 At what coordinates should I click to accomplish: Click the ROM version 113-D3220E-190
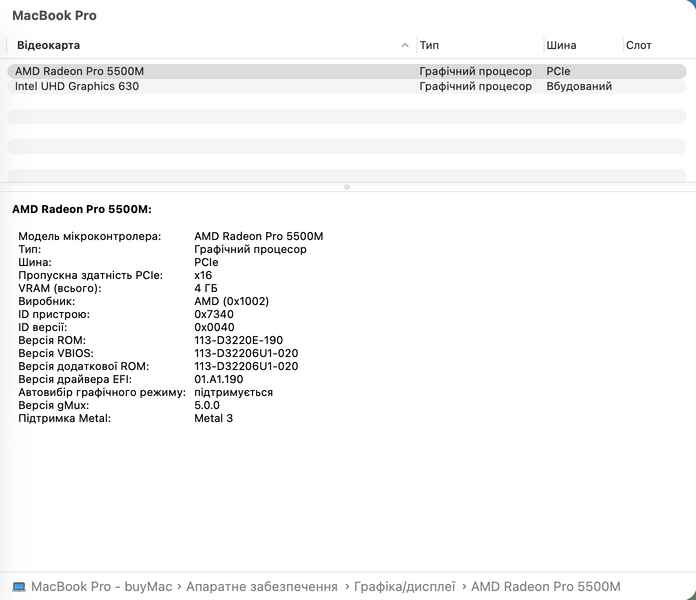[238, 340]
